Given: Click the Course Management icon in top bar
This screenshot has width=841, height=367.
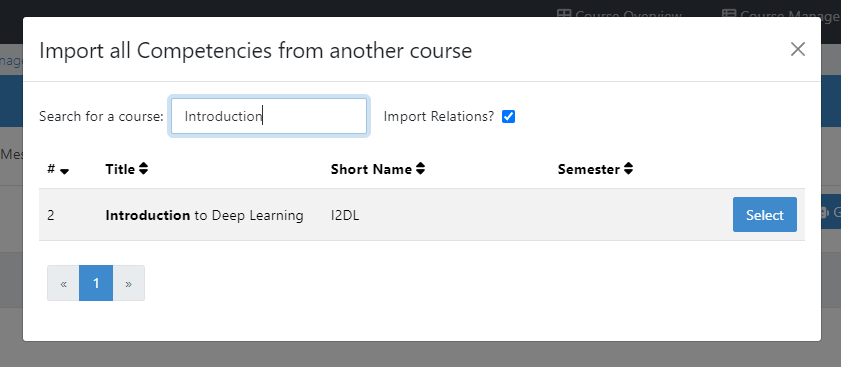Looking at the screenshot, I should point(728,14).
